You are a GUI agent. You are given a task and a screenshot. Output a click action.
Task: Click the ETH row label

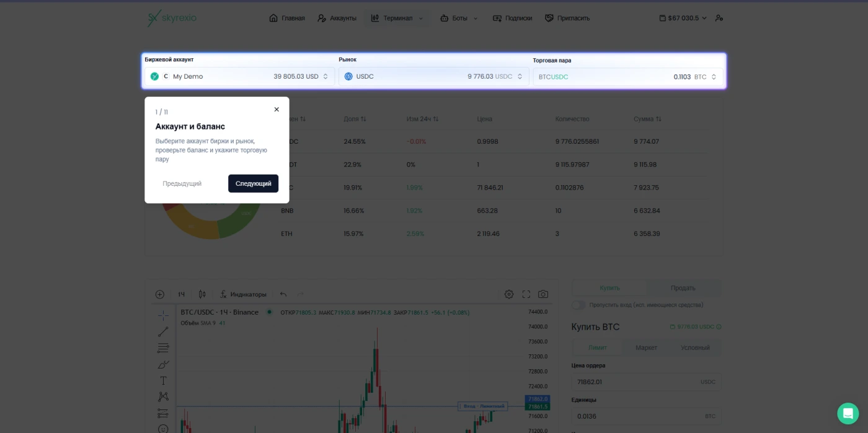point(286,234)
